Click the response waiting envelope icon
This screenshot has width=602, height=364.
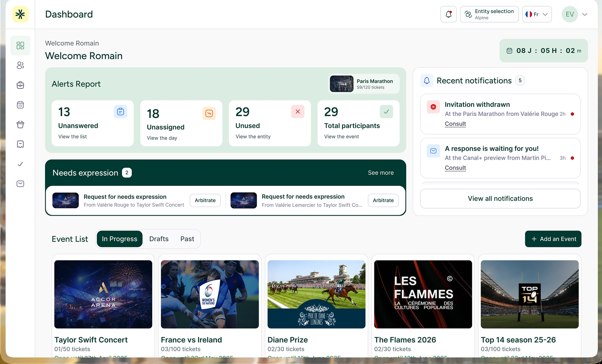click(x=433, y=151)
